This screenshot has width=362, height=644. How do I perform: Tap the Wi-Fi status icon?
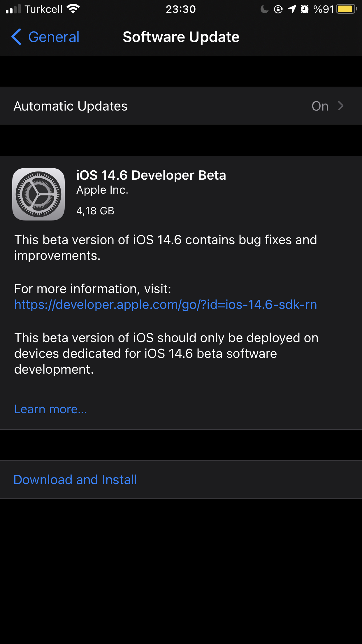pos(73,9)
